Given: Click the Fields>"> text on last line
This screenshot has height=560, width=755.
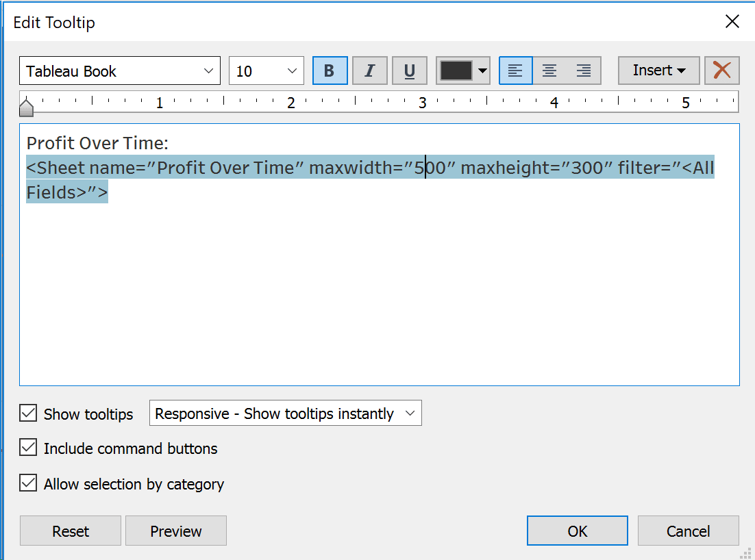Looking at the screenshot, I should pyautogui.click(x=67, y=192).
